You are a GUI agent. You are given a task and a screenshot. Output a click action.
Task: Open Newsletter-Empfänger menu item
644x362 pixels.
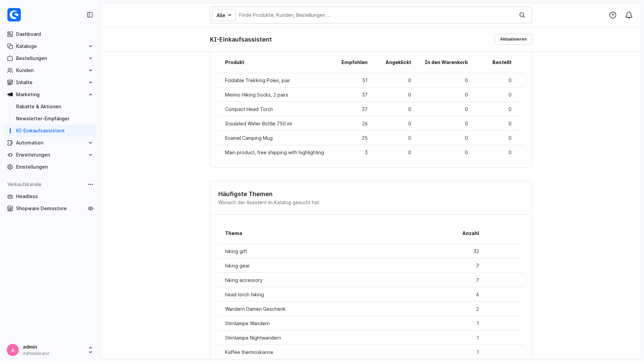tap(43, 119)
